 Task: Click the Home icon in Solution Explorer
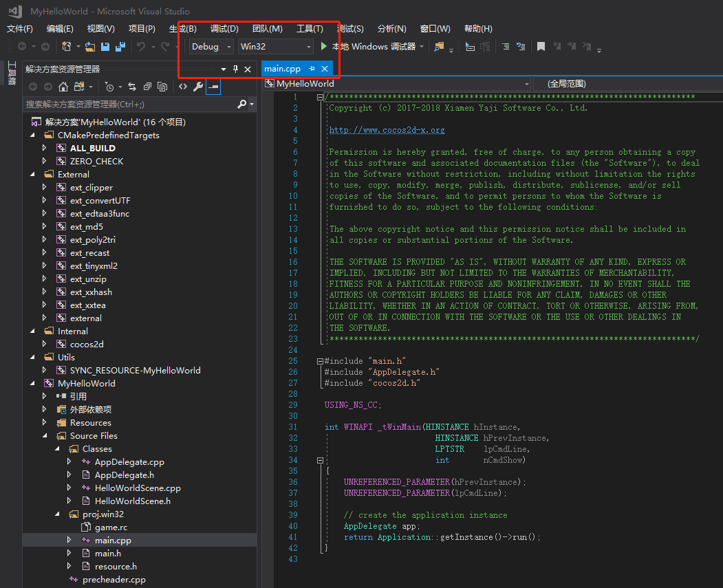coord(63,87)
